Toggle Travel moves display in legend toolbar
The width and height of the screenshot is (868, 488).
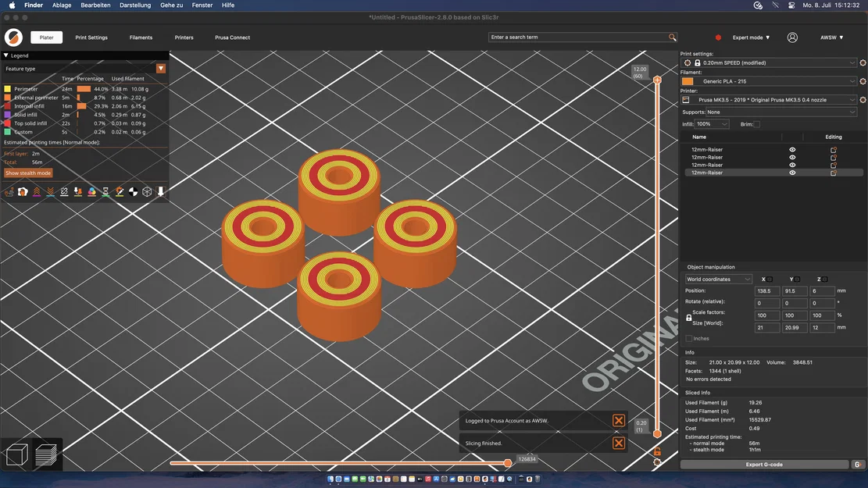(x=9, y=191)
